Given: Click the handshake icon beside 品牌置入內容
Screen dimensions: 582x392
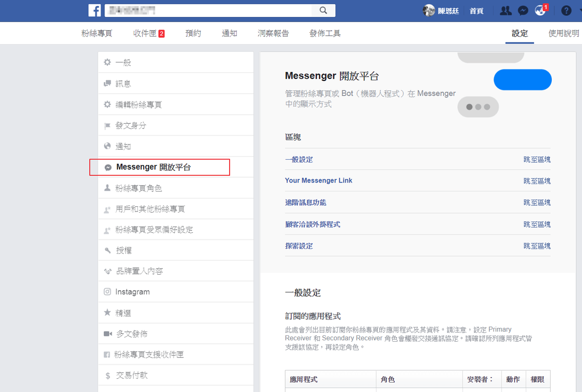Looking at the screenshot, I should [107, 271].
